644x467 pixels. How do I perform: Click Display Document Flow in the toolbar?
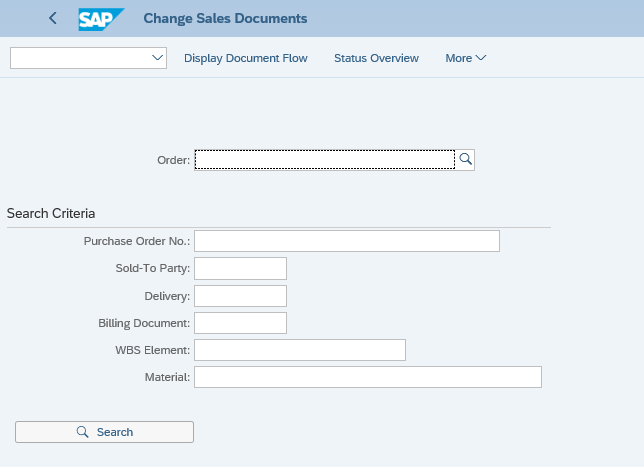click(246, 58)
